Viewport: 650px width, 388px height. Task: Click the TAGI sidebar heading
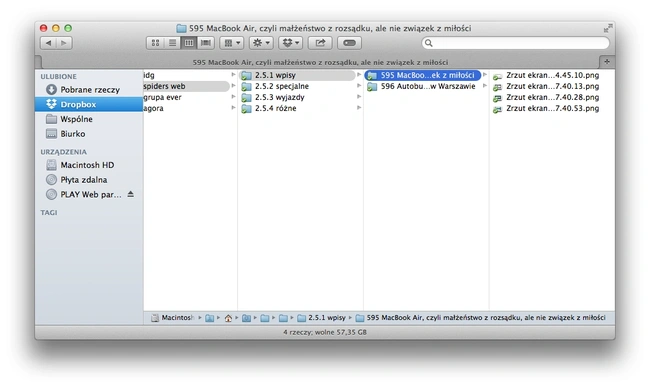point(49,212)
